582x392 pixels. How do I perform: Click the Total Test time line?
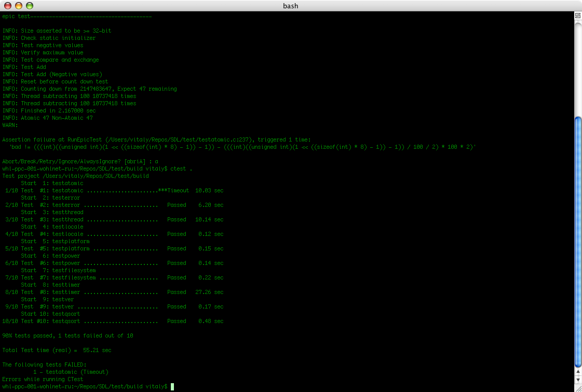point(57,350)
